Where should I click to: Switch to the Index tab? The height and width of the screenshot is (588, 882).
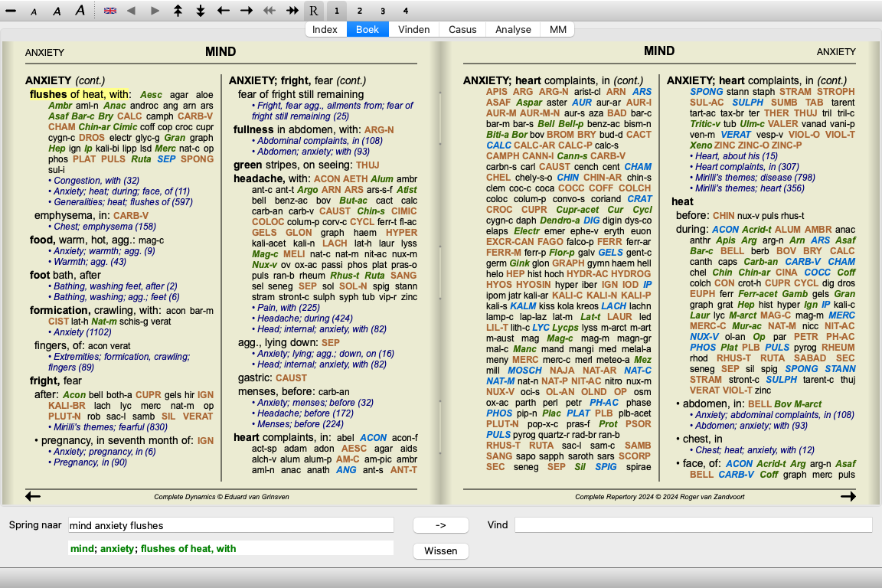tap(325, 30)
